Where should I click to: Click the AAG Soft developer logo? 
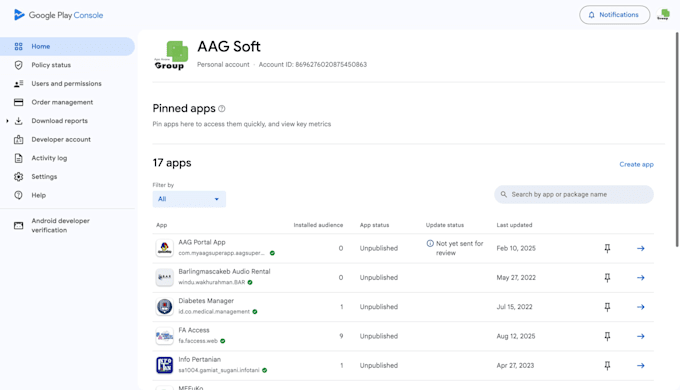pyautogui.click(x=171, y=55)
